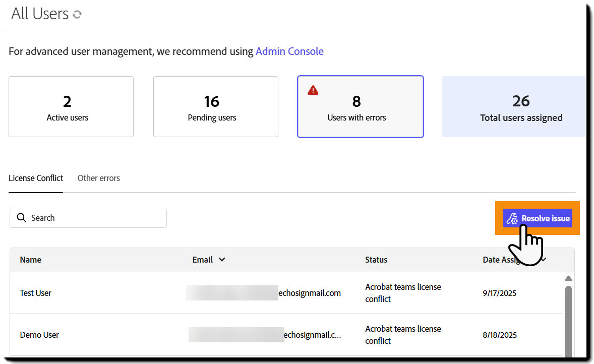Open the Admin Console link
The width and height of the screenshot is (594, 364).
coord(289,51)
